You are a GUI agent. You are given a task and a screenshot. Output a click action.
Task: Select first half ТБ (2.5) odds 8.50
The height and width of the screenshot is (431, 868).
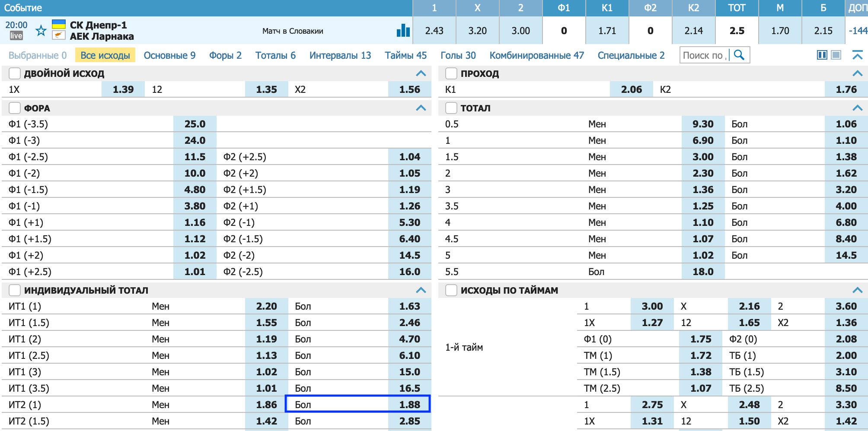[846, 388]
